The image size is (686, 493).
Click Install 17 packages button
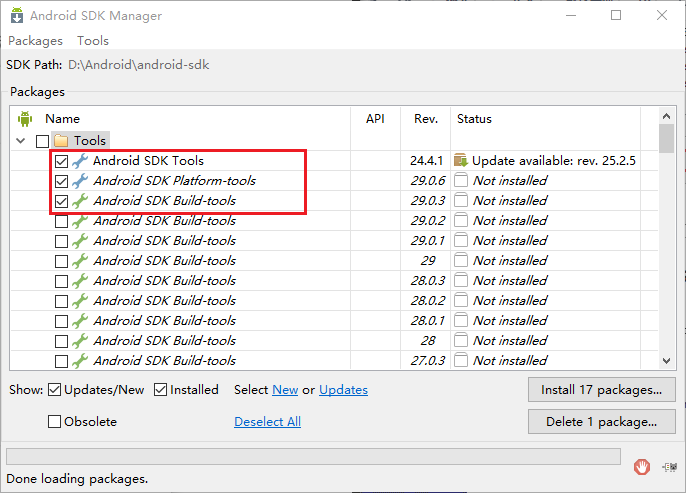(602, 390)
